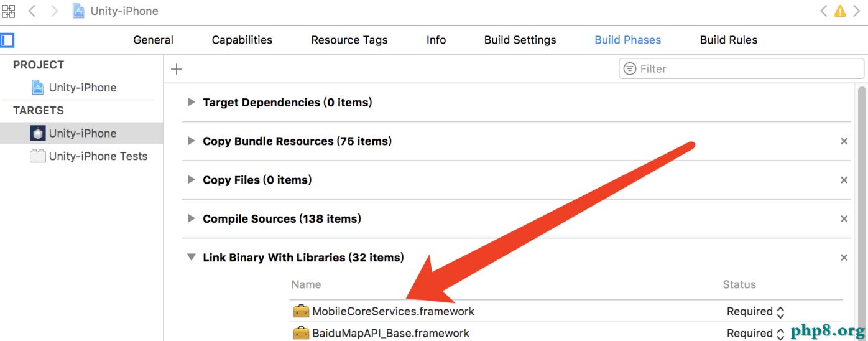Select Unity-iPhone project blueprint icon

click(38, 88)
